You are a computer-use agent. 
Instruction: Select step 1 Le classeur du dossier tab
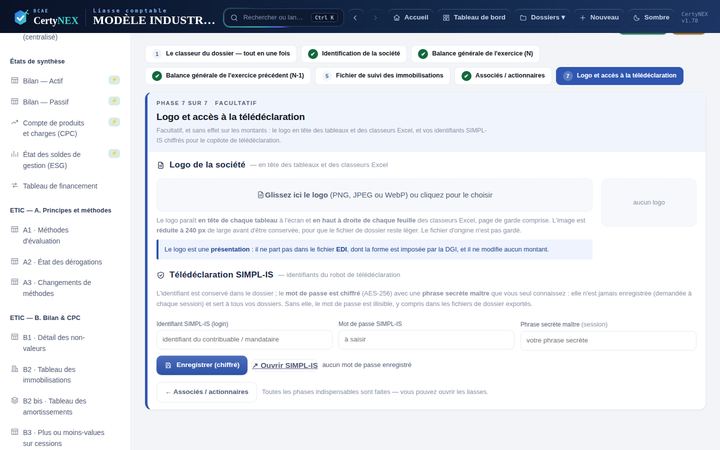pyautogui.click(x=221, y=54)
